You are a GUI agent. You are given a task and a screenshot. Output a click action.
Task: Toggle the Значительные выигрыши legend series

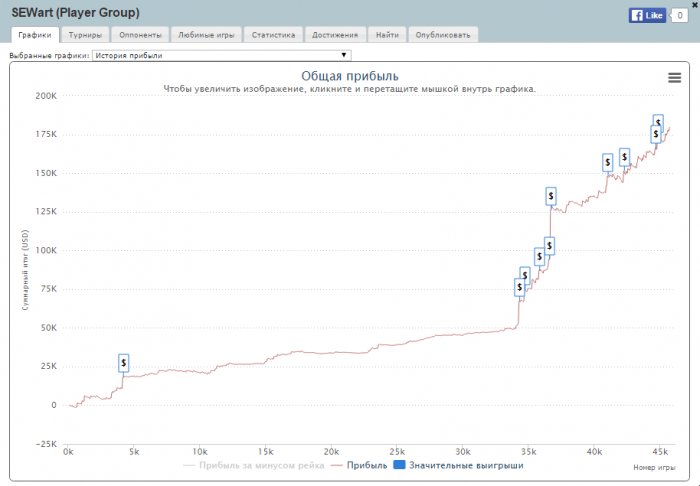[x=459, y=465]
